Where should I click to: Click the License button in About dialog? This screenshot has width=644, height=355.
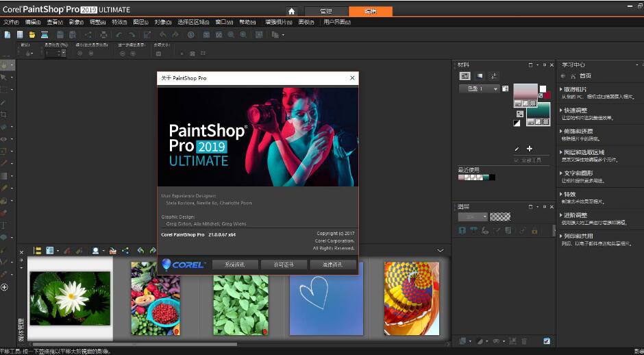(284, 265)
